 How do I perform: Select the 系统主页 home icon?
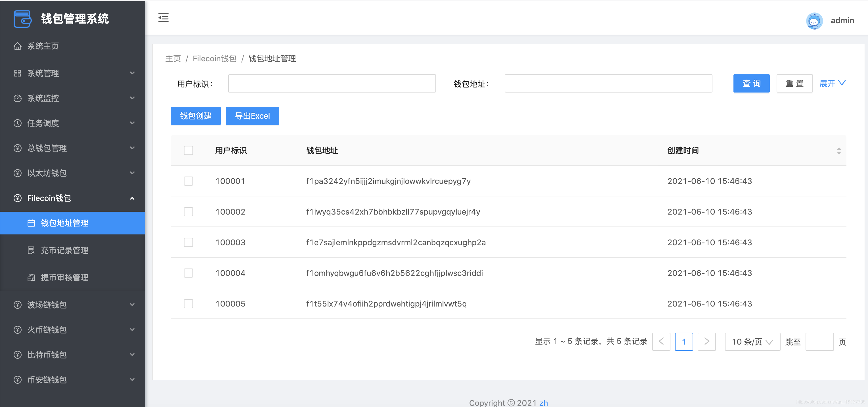coord(18,46)
